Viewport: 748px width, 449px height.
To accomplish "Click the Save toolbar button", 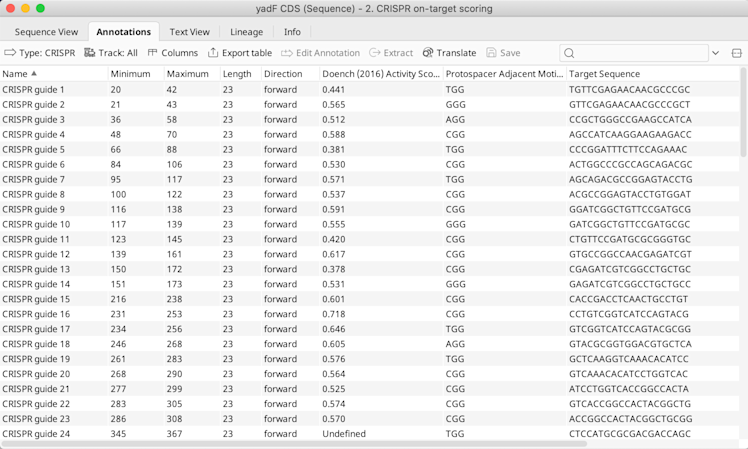I will click(x=503, y=53).
